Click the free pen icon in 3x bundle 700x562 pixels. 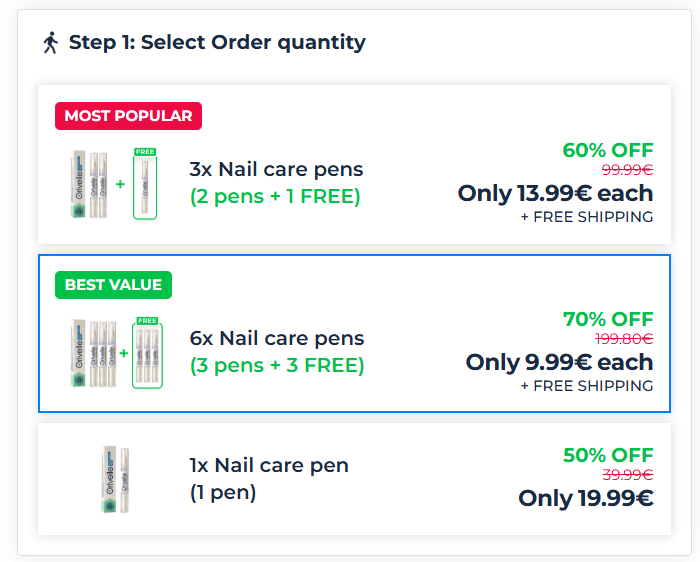click(x=145, y=184)
